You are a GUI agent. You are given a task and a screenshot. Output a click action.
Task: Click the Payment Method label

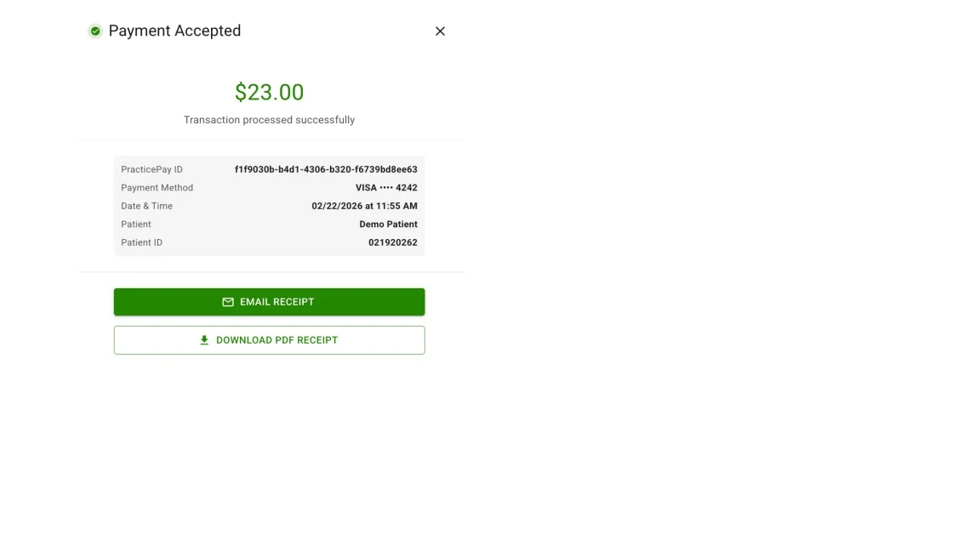pos(157,187)
